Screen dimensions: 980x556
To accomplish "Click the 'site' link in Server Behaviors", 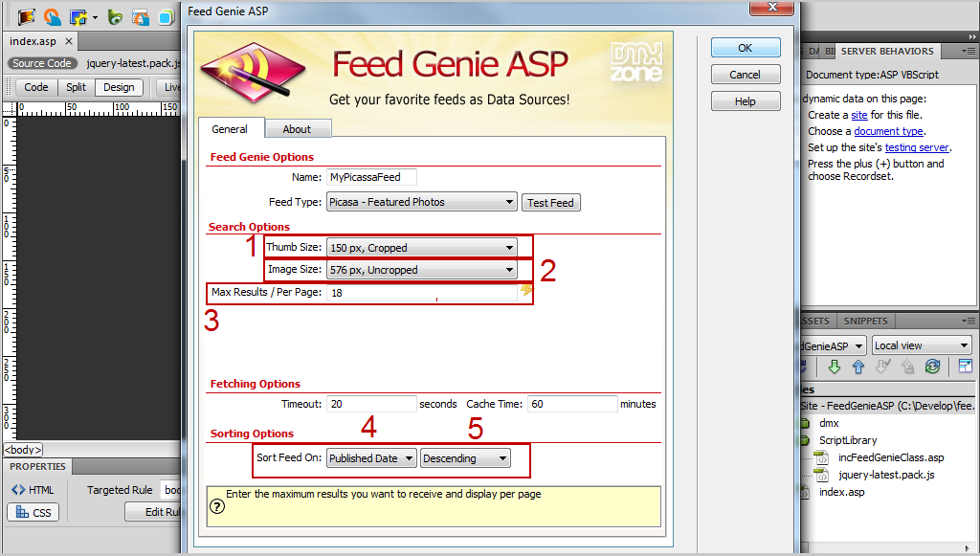I will pos(859,115).
